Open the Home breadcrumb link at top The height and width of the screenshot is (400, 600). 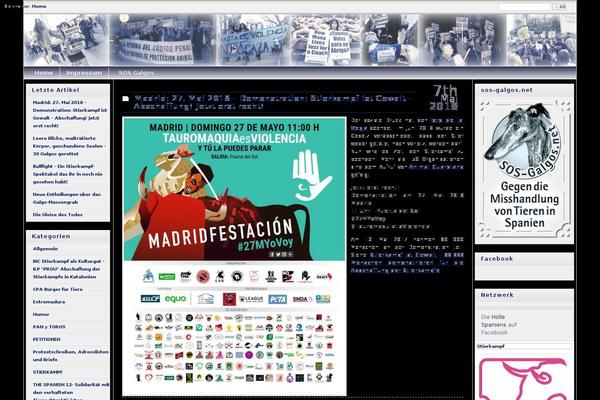point(39,6)
